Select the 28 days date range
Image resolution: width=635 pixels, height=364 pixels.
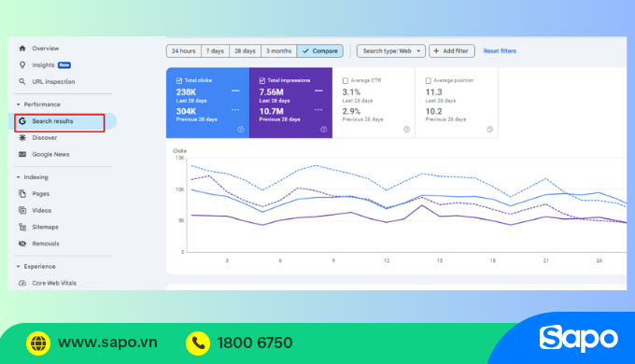pyautogui.click(x=245, y=51)
